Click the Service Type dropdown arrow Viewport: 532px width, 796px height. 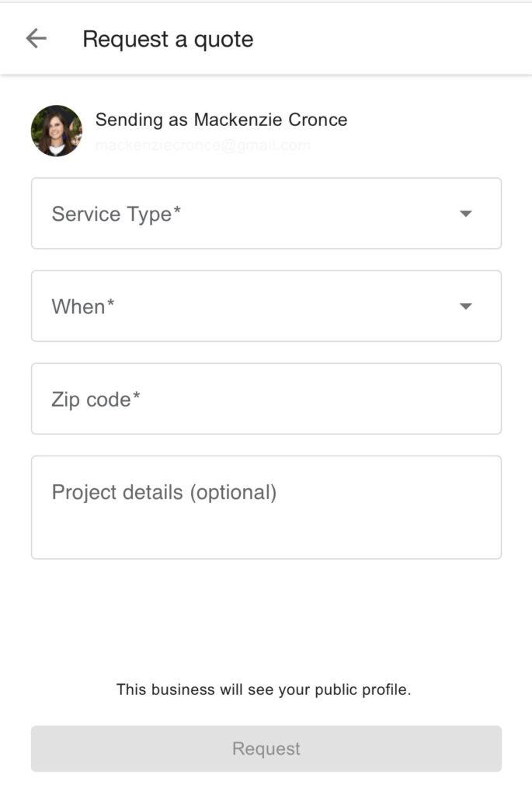(466, 214)
